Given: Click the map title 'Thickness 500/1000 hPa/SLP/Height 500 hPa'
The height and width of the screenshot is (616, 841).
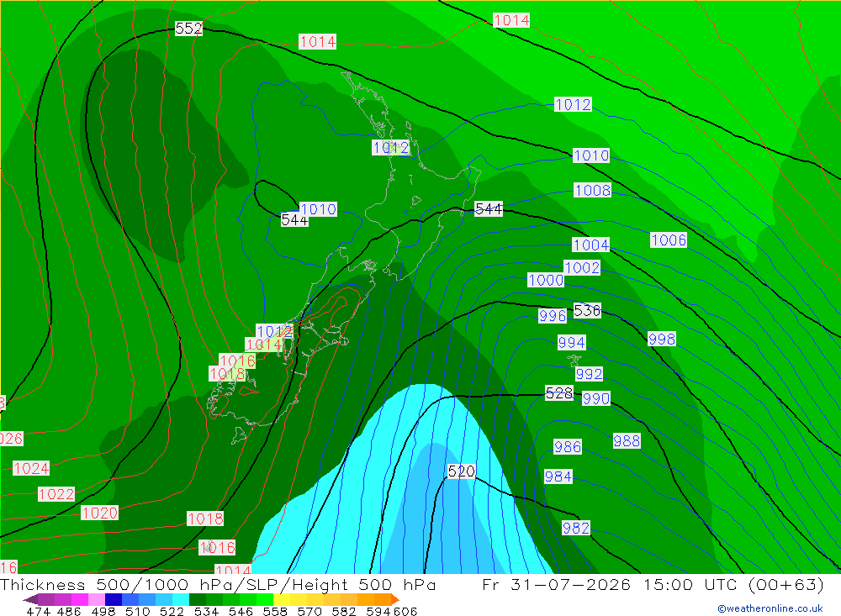Looking at the screenshot, I should [x=218, y=584].
